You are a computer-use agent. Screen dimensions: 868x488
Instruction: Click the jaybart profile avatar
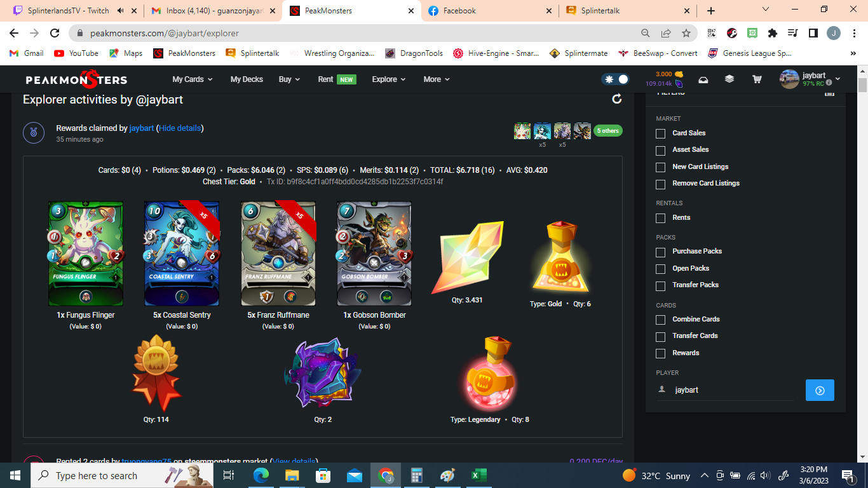[789, 79]
